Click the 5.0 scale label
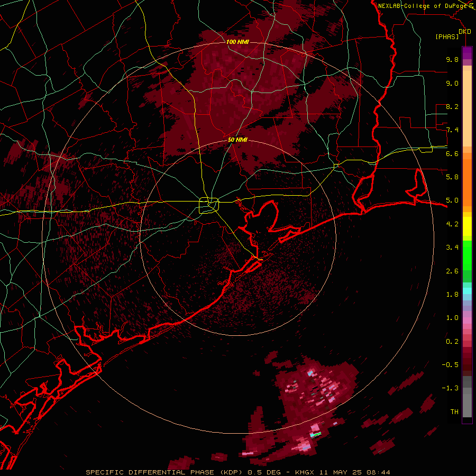Viewport: 476px width, 476px height. point(452,200)
